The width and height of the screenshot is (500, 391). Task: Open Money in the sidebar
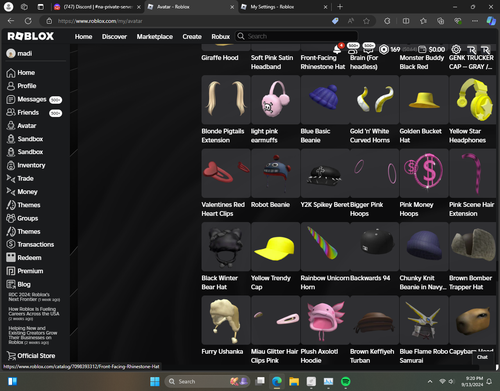tap(22, 192)
